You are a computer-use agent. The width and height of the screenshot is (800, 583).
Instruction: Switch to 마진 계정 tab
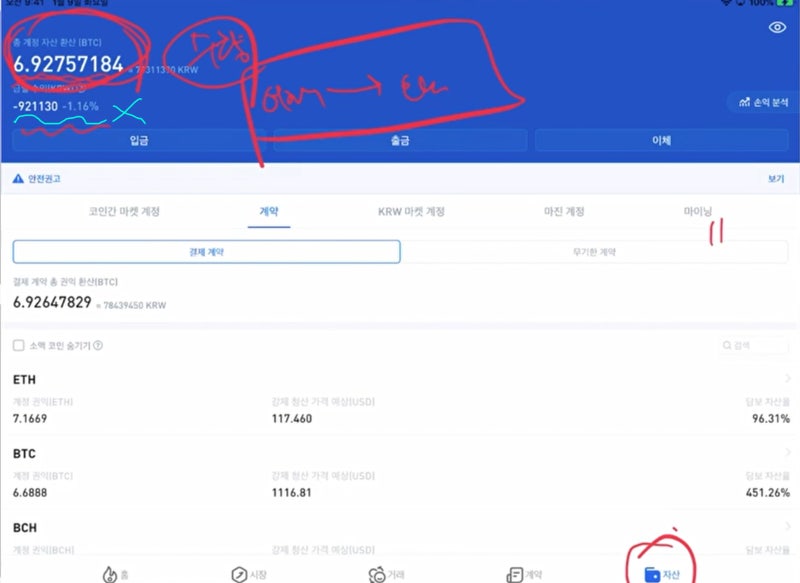point(564,211)
